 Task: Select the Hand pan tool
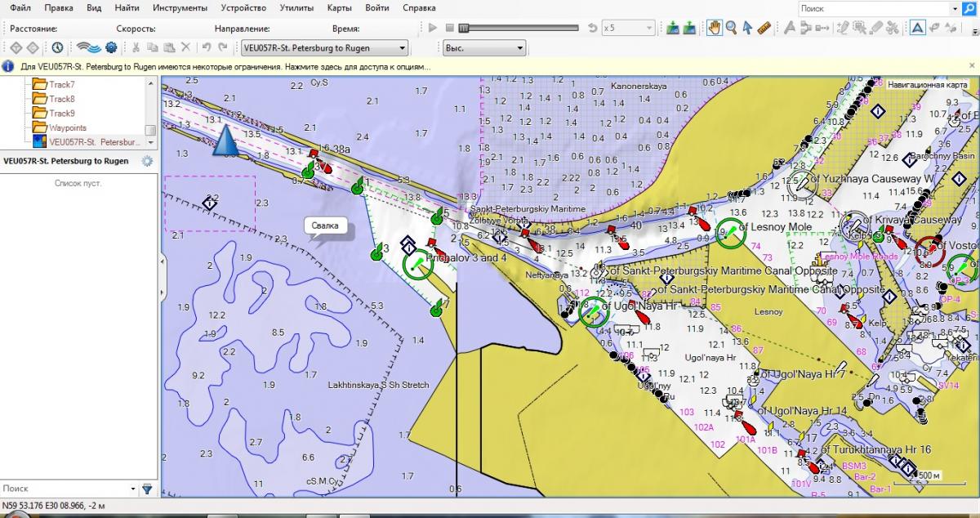tap(714, 28)
